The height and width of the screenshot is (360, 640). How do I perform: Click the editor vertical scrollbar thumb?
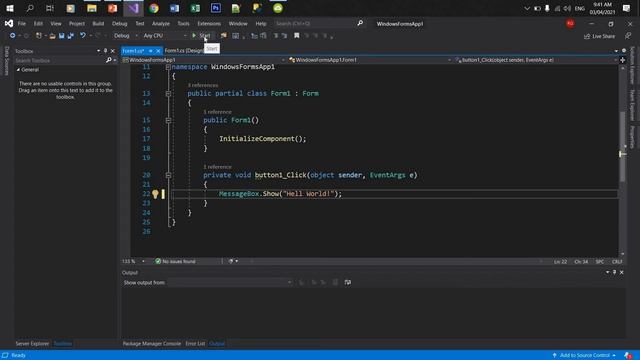coord(622,146)
